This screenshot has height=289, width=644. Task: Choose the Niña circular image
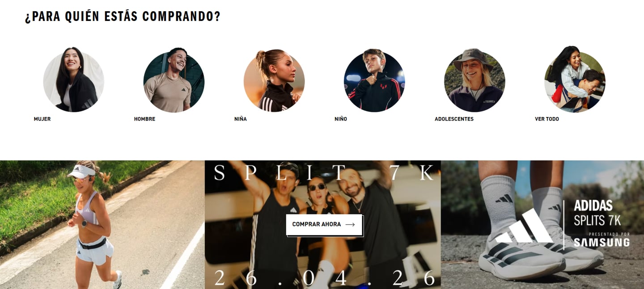click(x=274, y=80)
